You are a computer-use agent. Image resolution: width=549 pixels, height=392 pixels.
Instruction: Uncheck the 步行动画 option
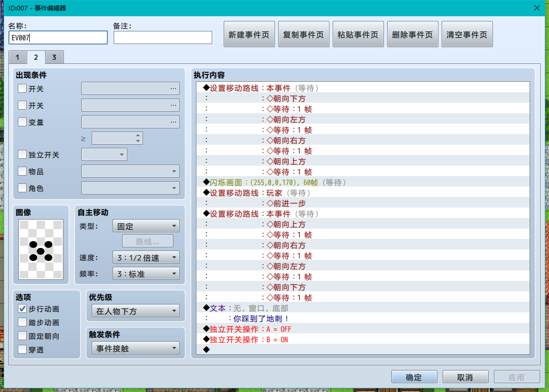22,309
